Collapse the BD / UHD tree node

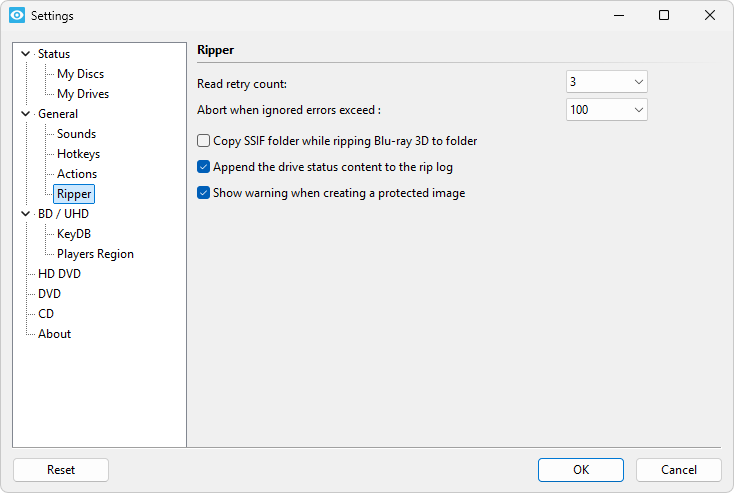[25, 214]
